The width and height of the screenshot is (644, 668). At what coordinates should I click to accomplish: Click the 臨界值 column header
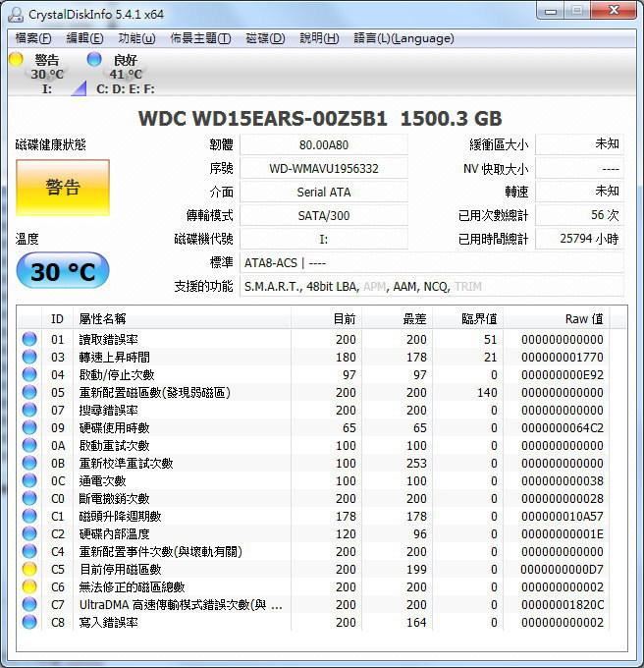pyautogui.click(x=467, y=318)
